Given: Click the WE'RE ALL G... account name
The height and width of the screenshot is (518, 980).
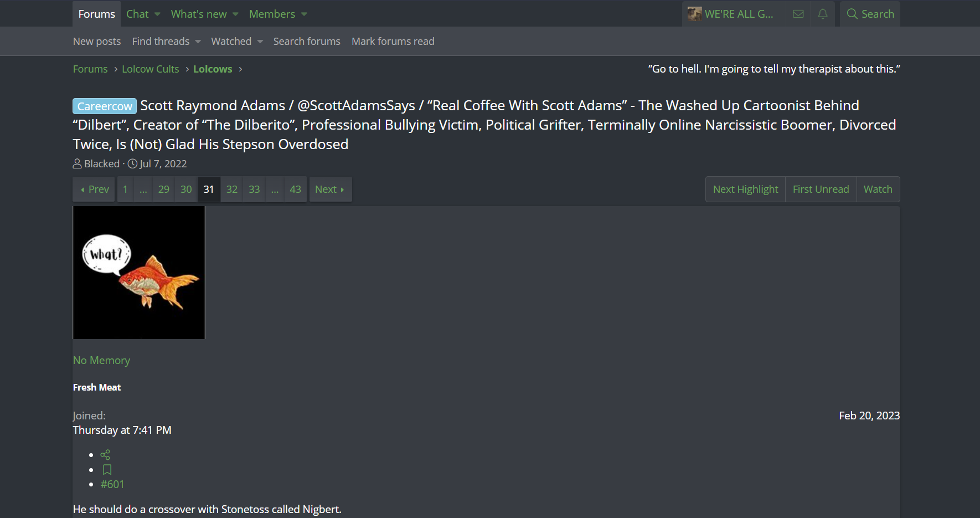Looking at the screenshot, I should 739,14.
